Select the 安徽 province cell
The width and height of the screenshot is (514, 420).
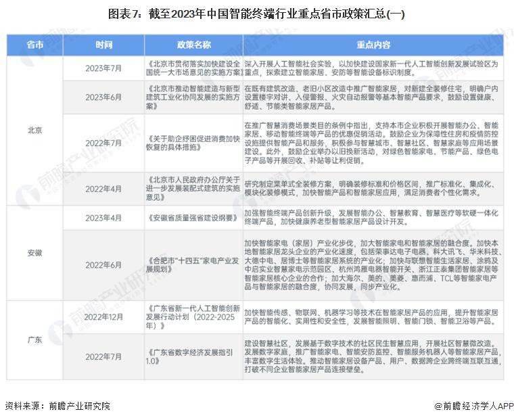tap(35, 252)
